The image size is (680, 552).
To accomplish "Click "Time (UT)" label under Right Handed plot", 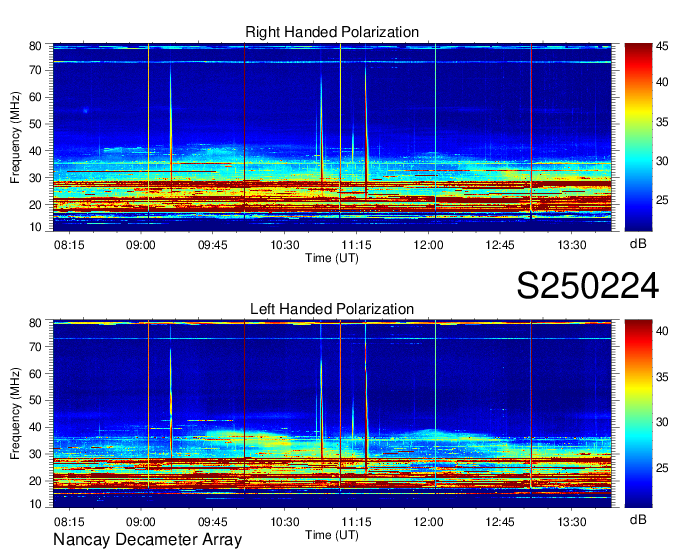I will (x=332, y=258).
